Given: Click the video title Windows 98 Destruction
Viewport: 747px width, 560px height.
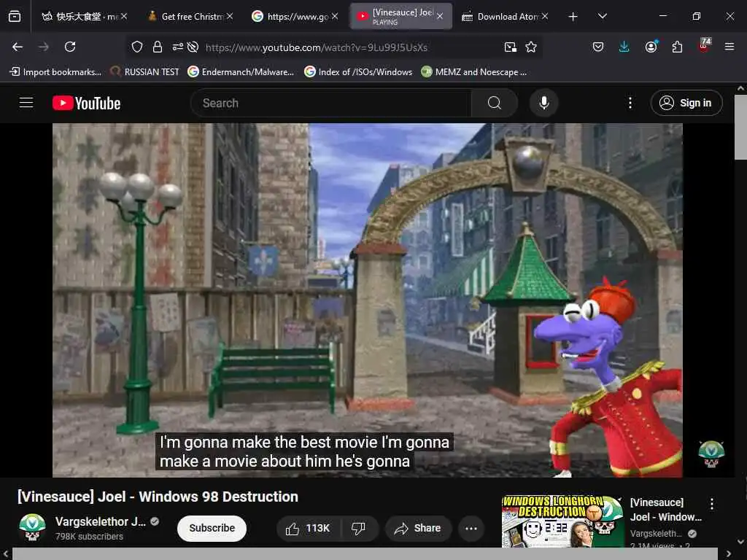Looking at the screenshot, I should [x=158, y=497].
